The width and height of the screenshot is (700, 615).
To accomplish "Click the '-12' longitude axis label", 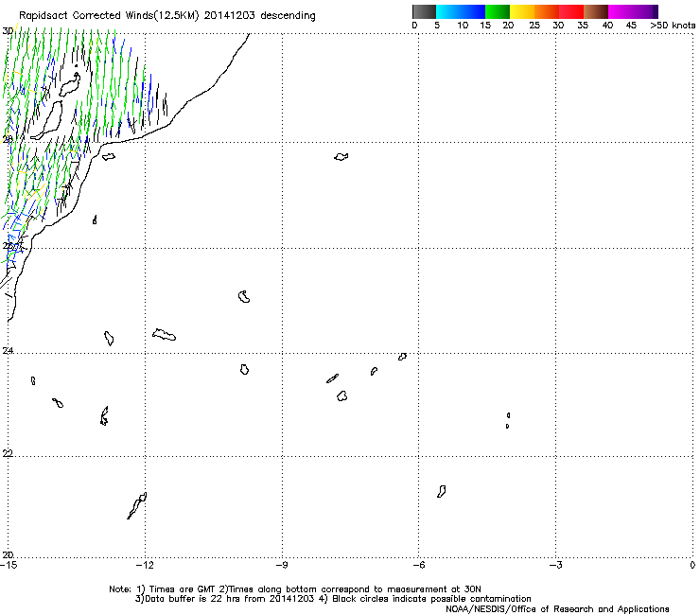I will point(145,566).
